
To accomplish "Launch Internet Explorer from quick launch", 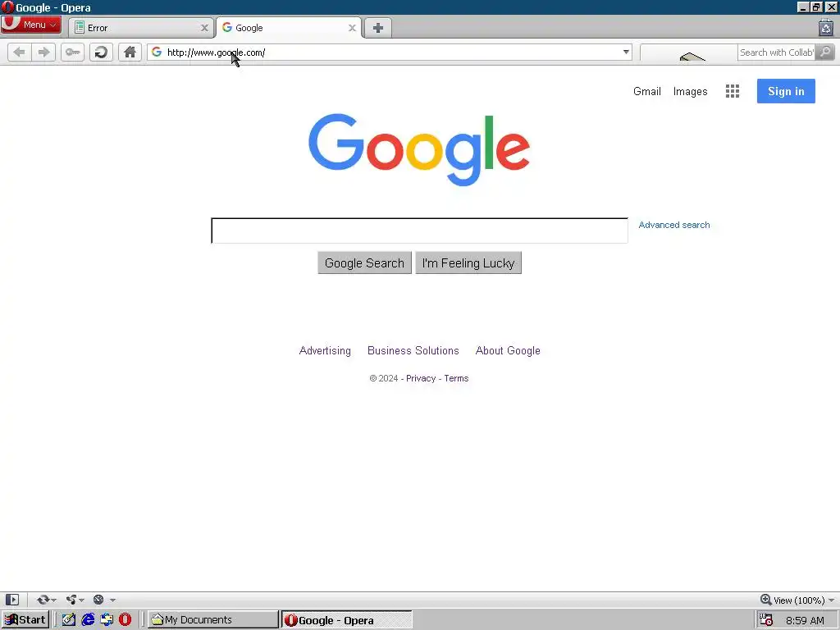I will [88, 620].
